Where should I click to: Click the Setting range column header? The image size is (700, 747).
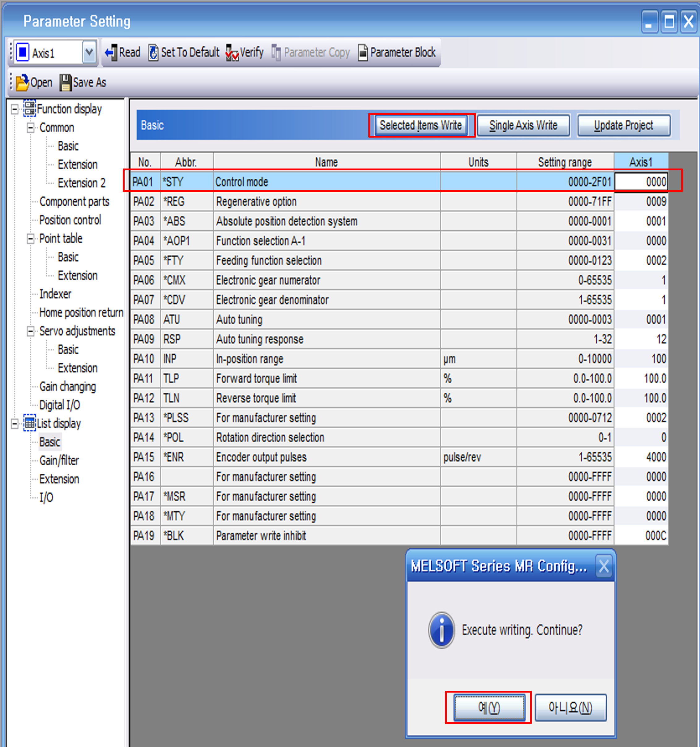point(565,162)
